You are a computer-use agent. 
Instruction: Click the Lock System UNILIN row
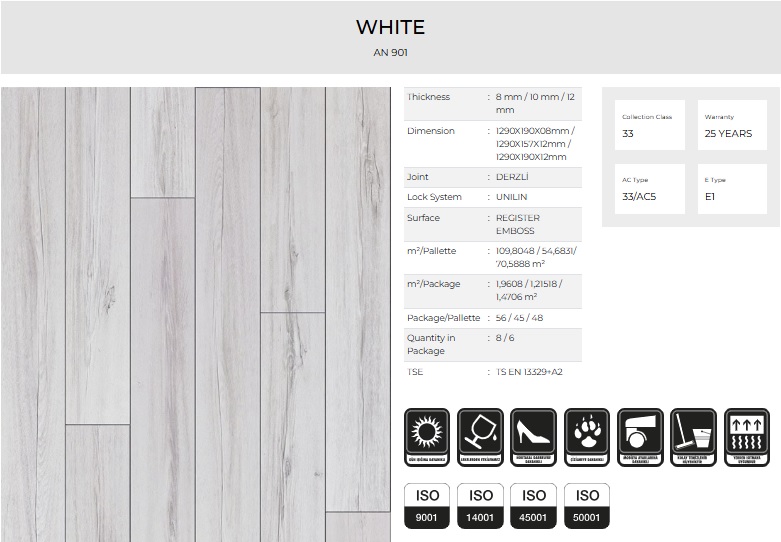tap(492, 197)
